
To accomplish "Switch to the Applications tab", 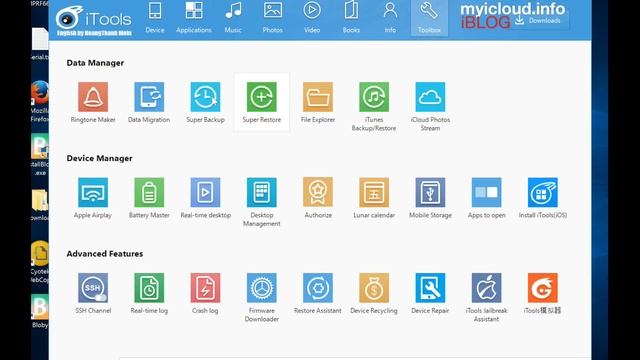I will (x=194, y=18).
